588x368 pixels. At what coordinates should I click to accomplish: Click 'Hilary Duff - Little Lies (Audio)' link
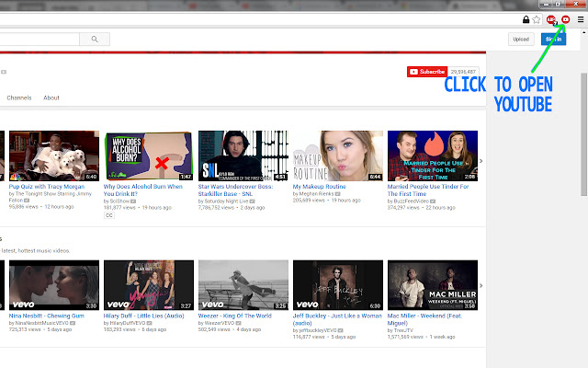(x=144, y=316)
